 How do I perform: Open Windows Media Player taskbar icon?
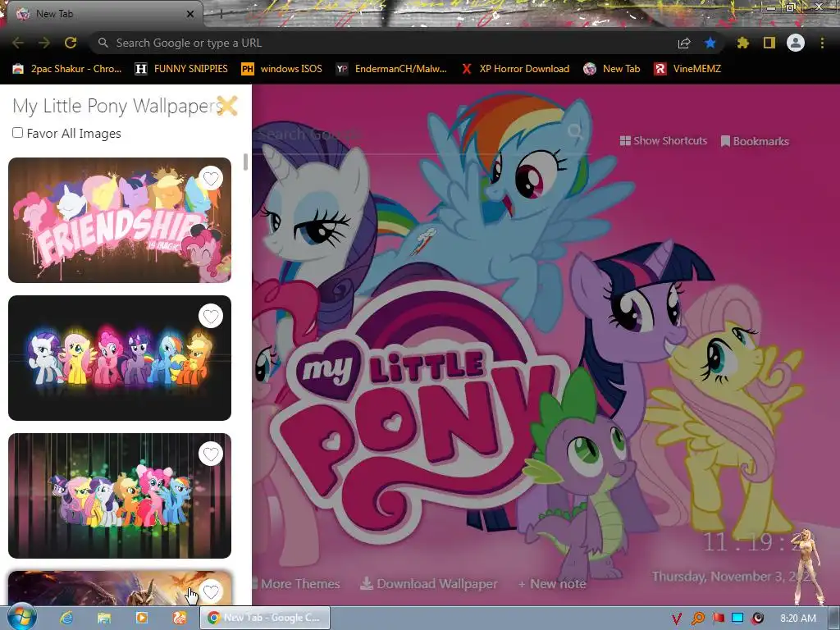click(142, 618)
